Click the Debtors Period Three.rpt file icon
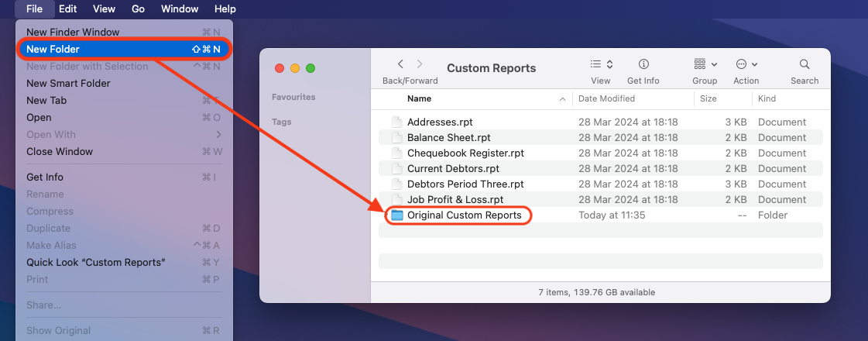This screenshot has height=341, width=868. [396, 184]
